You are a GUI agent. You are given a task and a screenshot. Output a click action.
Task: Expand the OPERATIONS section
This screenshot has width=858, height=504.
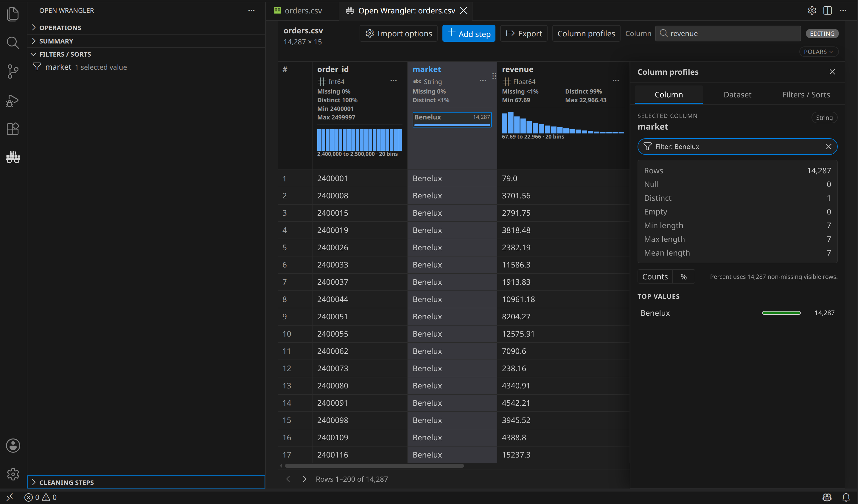pyautogui.click(x=146, y=28)
